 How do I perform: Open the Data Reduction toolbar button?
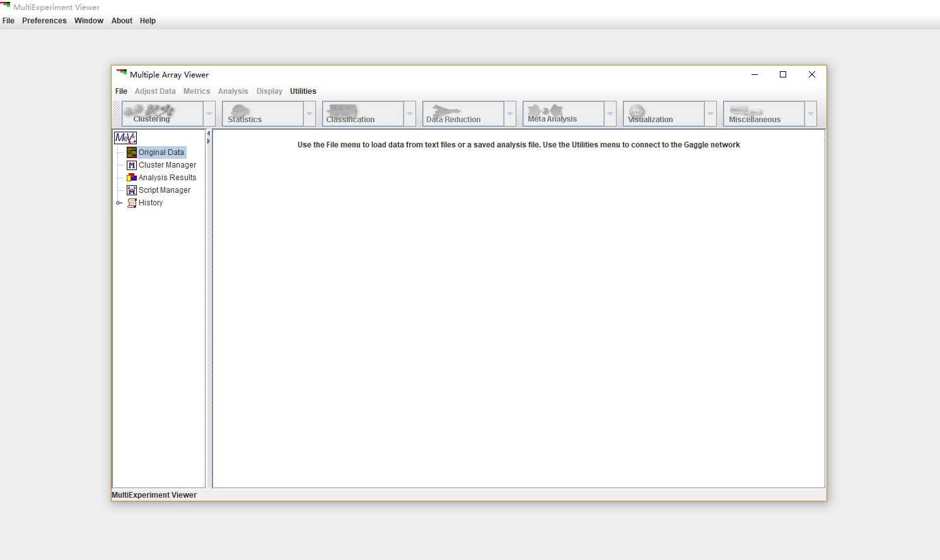pyautogui.click(x=463, y=114)
